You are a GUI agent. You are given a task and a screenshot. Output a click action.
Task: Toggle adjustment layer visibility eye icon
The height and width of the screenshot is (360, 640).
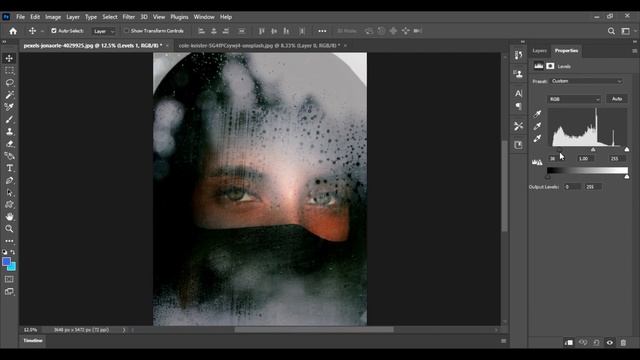(x=610, y=342)
